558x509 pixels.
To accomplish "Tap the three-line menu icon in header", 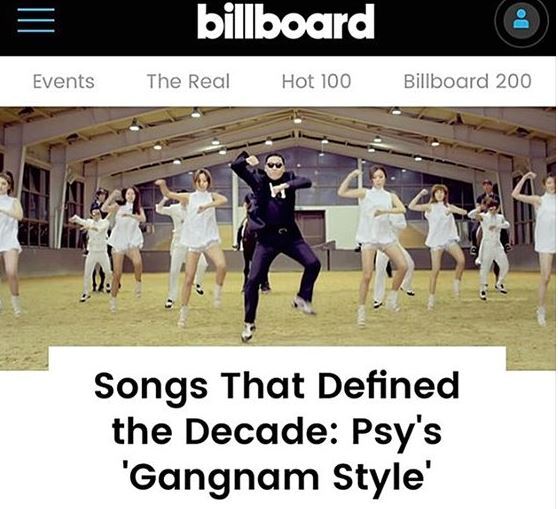I will tap(36, 20).
